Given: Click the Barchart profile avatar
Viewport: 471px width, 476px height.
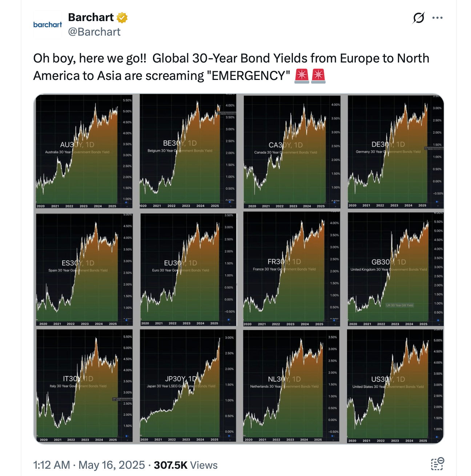Looking at the screenshot, I should pos(48,25).
